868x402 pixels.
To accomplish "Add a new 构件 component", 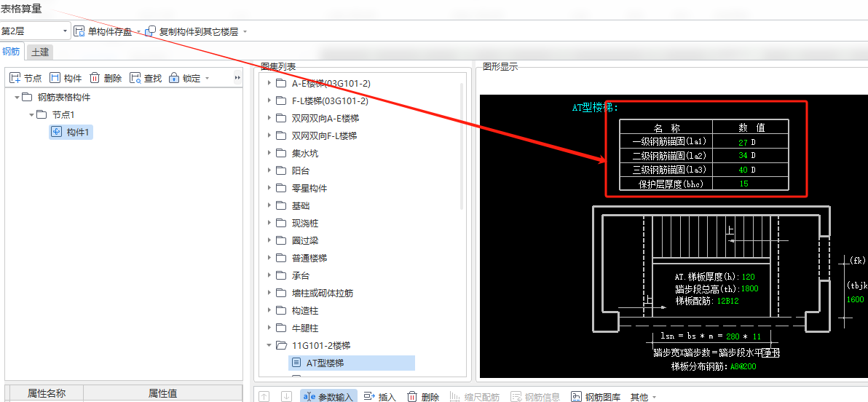I will click(66, 78).
